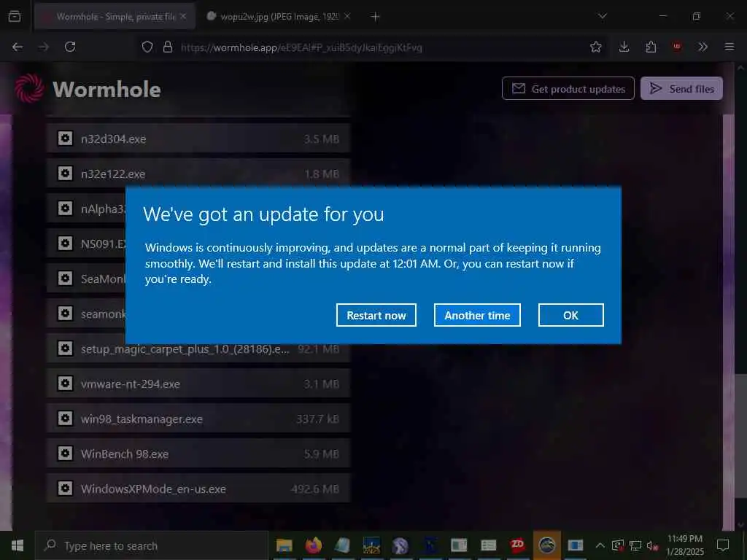The width and height of the screenshot is (747, 560).
Task: Click the file icon beside win98_taskmanager.exe
Action: click(65, 419)
